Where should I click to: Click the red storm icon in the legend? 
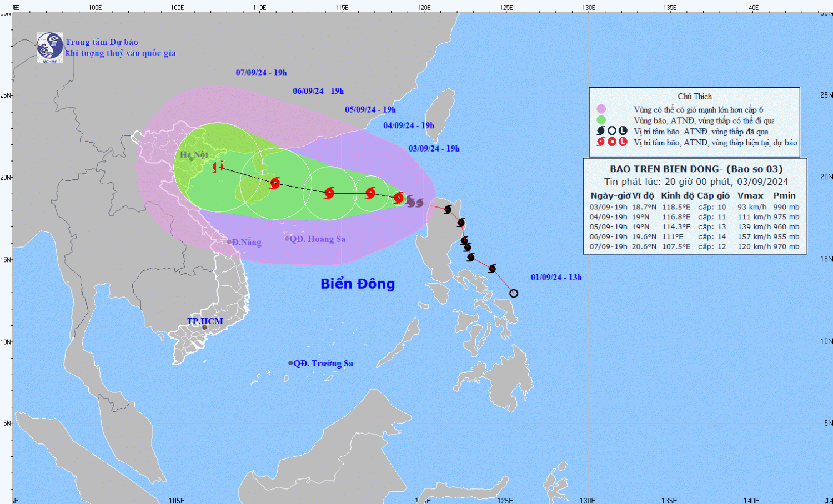pyautogui.click(x=600, y=142)
